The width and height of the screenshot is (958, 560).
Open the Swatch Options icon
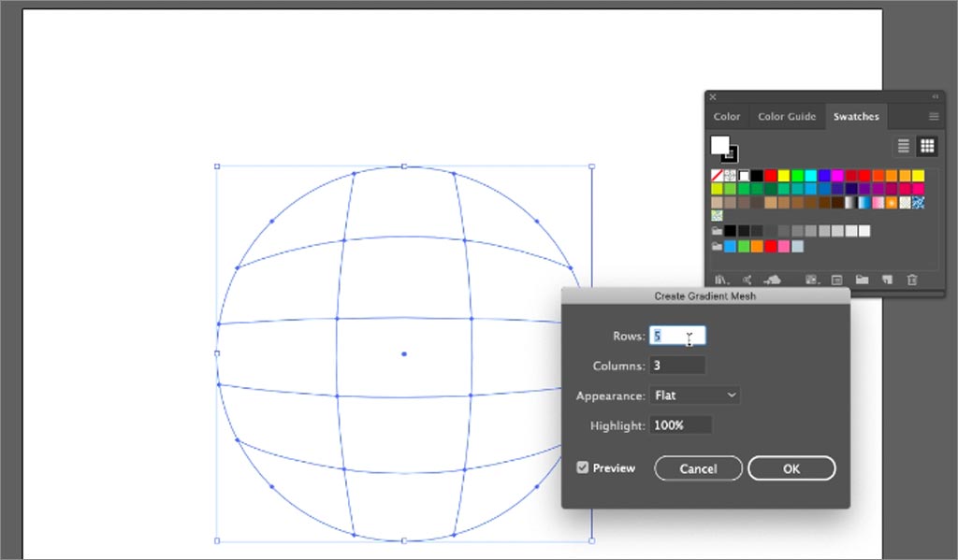(x=836, y=279)
